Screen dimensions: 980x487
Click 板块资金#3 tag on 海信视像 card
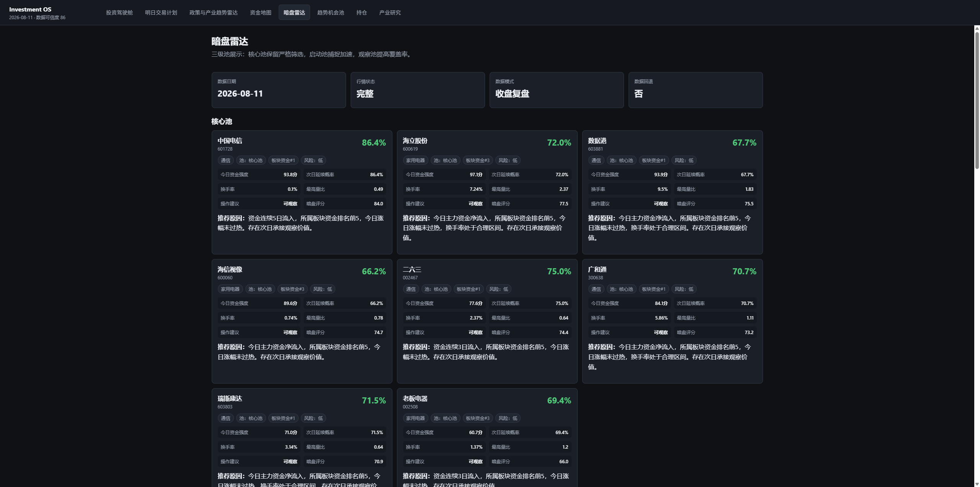[x=292, y=289]
